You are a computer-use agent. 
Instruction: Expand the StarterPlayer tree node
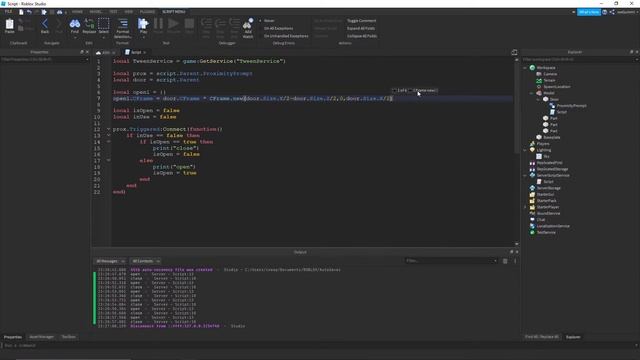point(525,207)
